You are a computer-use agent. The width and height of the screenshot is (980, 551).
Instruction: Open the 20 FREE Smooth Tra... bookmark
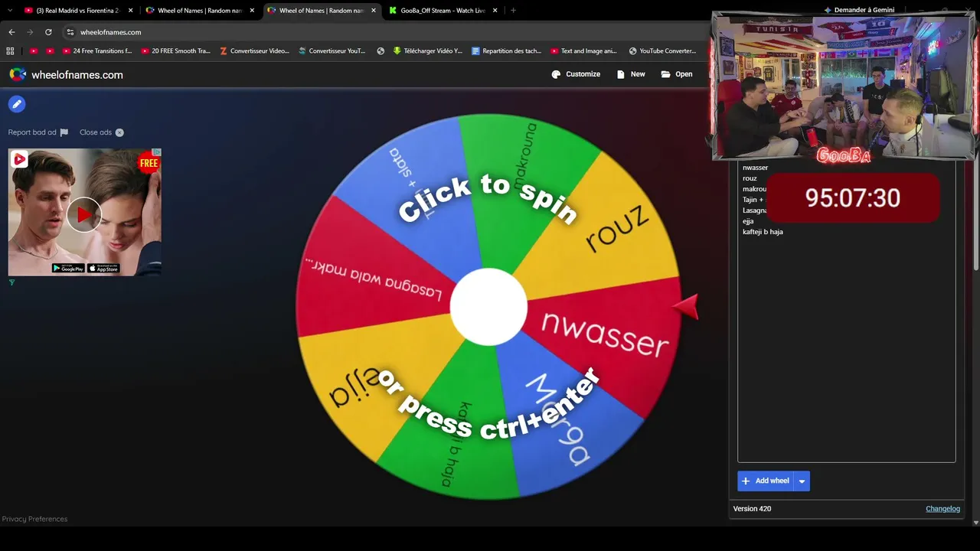point(175,51)
